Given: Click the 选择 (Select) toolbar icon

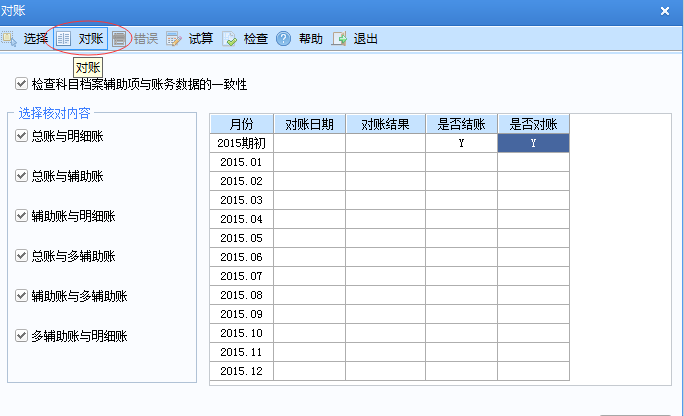Looking at the screenshot, I should (x=9, y=39).
